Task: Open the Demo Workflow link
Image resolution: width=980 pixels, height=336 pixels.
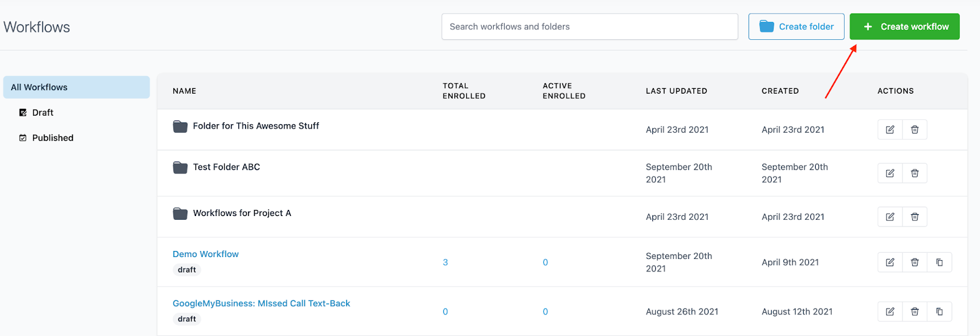Action: (x=206, y=254)
